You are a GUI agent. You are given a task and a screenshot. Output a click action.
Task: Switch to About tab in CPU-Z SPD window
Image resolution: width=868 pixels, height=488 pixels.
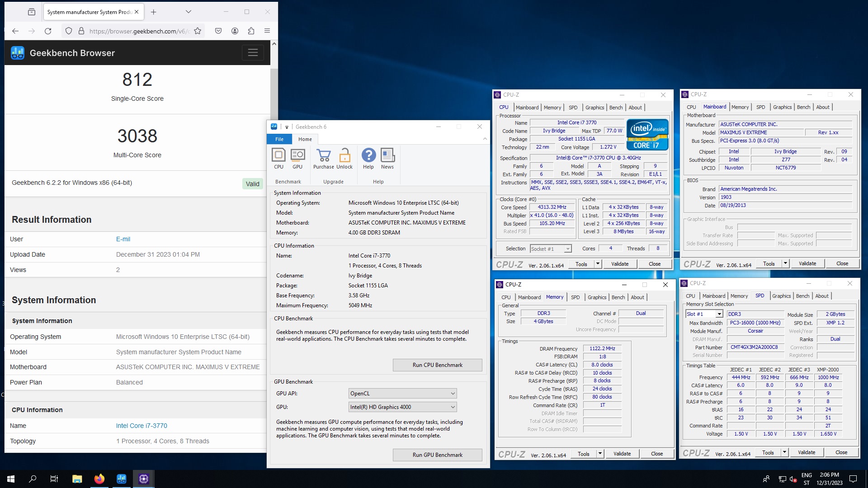tap(822, 296)
